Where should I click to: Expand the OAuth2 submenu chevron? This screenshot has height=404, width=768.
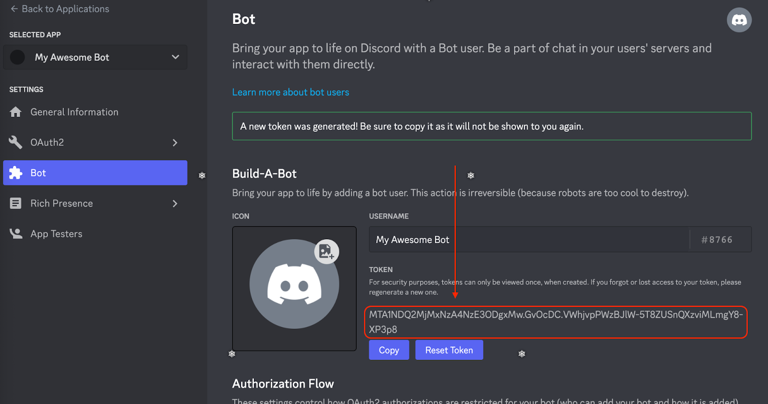click(x=175, y=143)
